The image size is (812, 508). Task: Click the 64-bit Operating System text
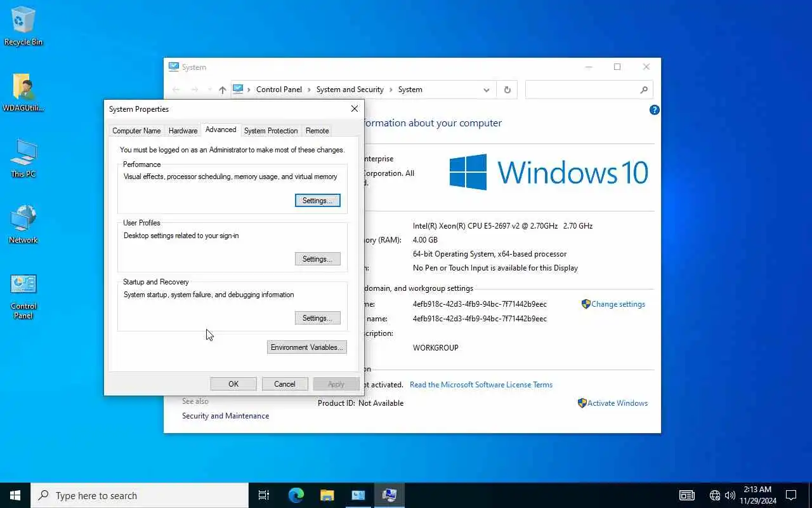click(x=490, y=254)
